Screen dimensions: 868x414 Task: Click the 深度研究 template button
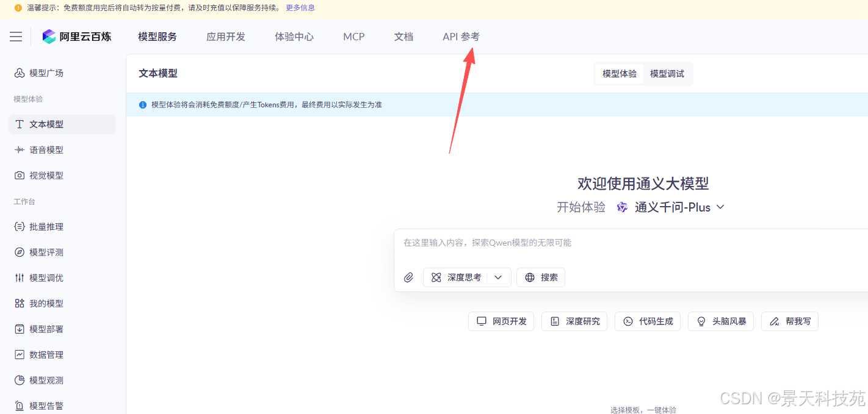[574, 321]
